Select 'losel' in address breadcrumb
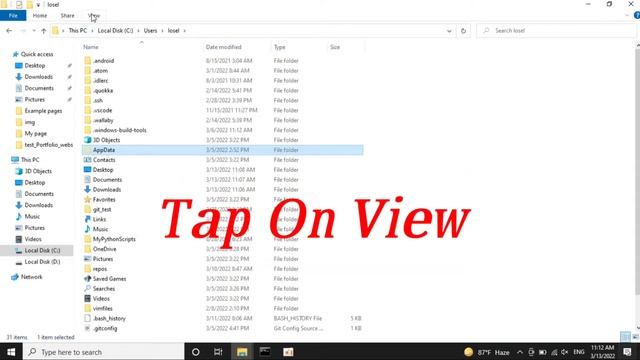 coord(173,31)
